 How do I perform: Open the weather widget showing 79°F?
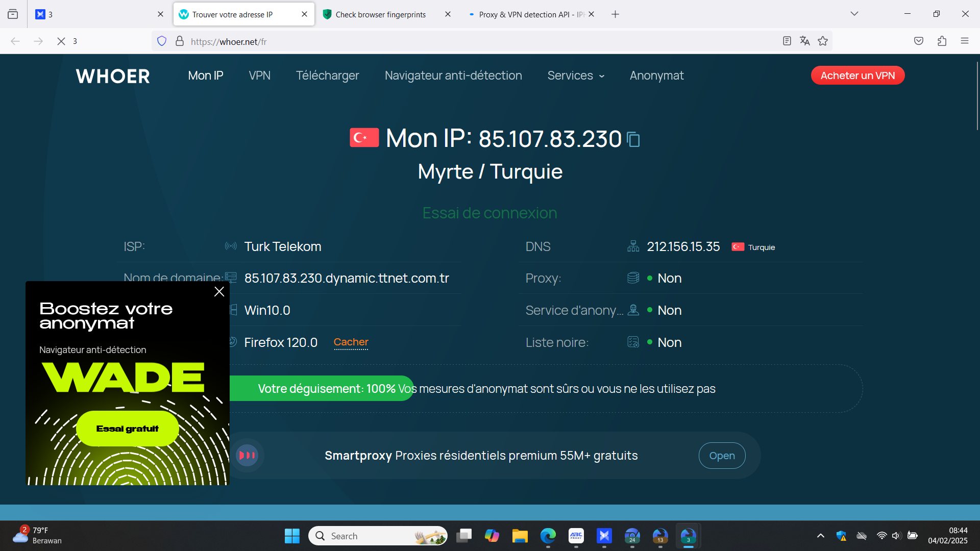click(37, 536)
